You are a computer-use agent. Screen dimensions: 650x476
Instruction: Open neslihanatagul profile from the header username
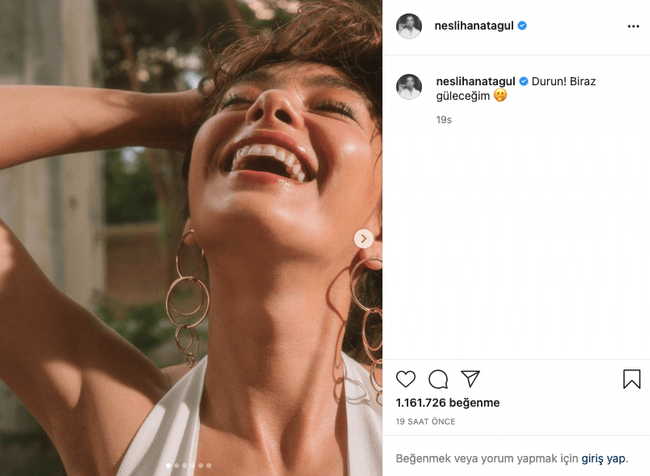click(475, 26)
